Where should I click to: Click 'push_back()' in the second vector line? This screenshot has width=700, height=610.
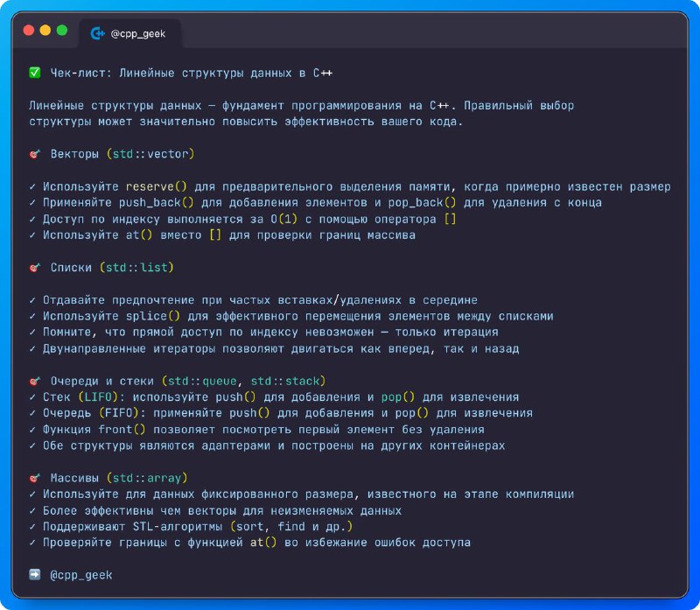[x=157, y=203]
